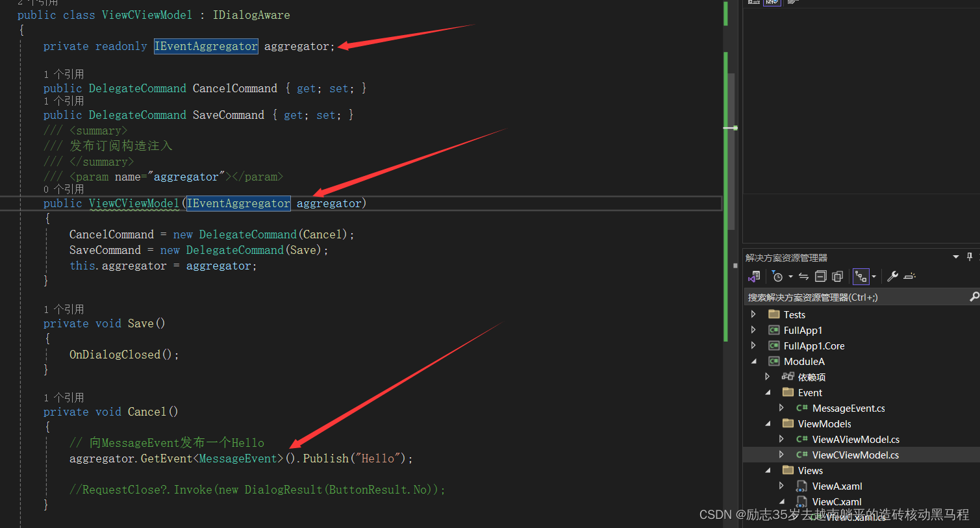Click the commented RequestClose?.Invoke line
Screen dimensions: 980x528
coord(258,490)
